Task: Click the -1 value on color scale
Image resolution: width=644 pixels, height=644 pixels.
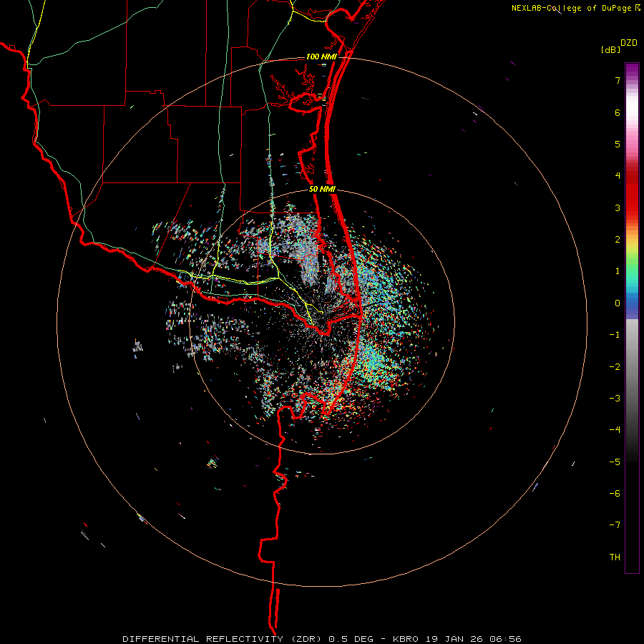Action: point(615,335)
